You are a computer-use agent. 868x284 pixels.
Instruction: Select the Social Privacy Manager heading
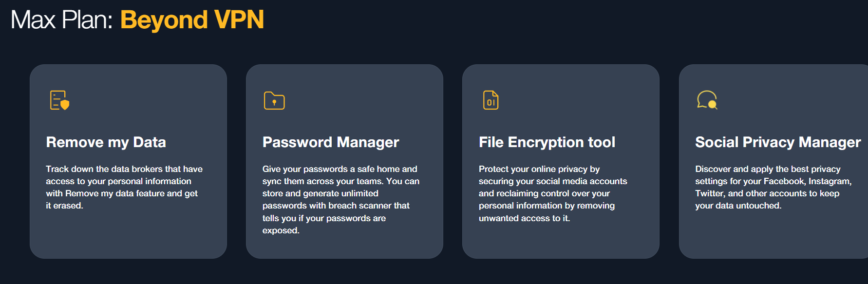[x=778, y=142]
